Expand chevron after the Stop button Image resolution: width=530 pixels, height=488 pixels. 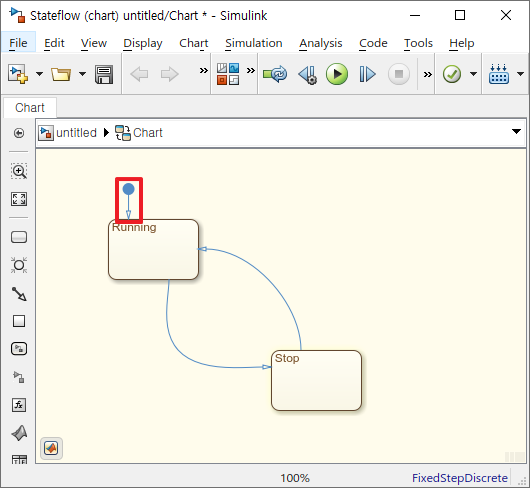point(428,74)
